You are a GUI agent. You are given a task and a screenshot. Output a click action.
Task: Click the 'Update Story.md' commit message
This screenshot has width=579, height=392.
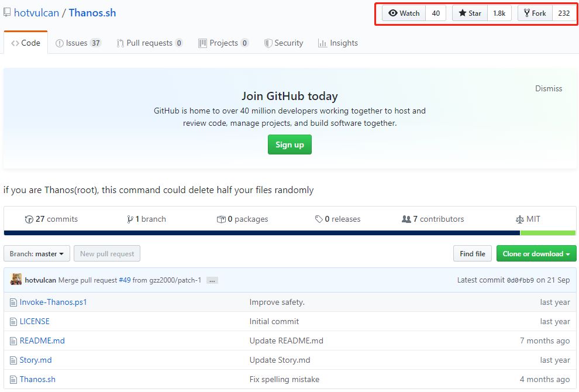[280, 360]
